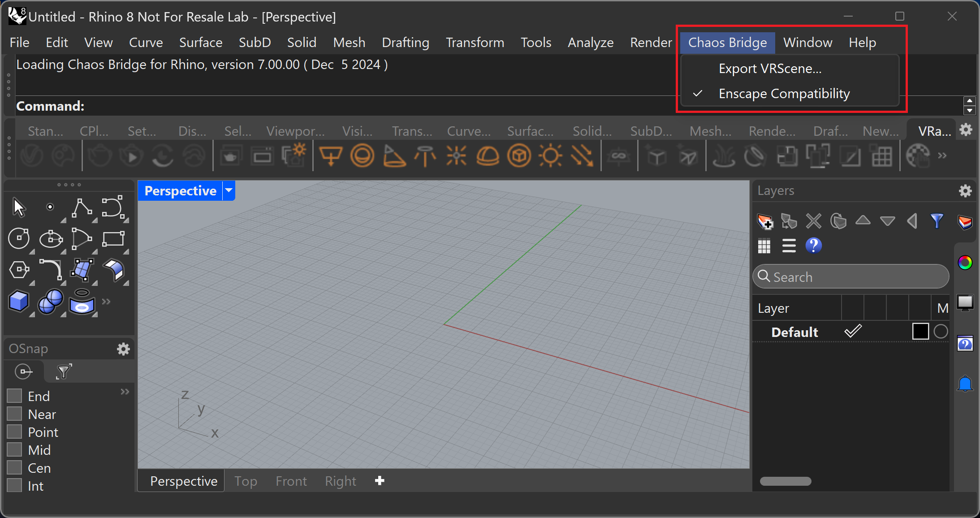Choose Export VRScene menu entry

tap(790, 69)
